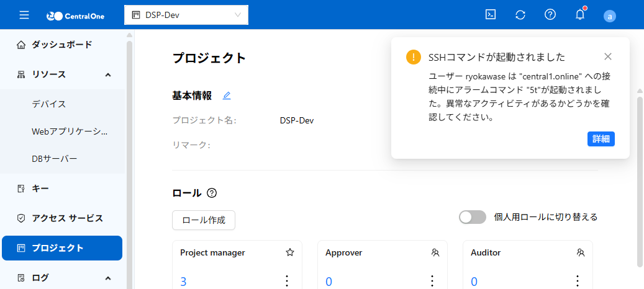This screenshot has width=644, height=289.
Task: Click the ロール作成 button
Action: [204, 220]
